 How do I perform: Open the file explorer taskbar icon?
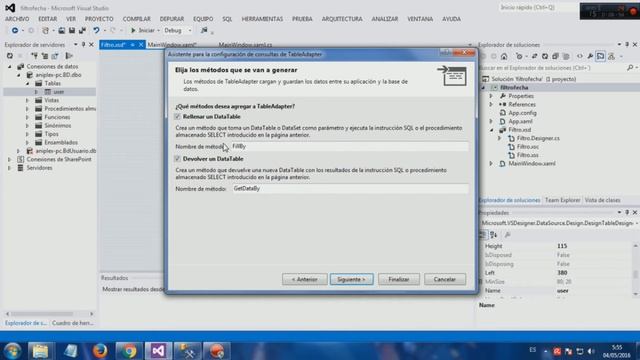40,351
